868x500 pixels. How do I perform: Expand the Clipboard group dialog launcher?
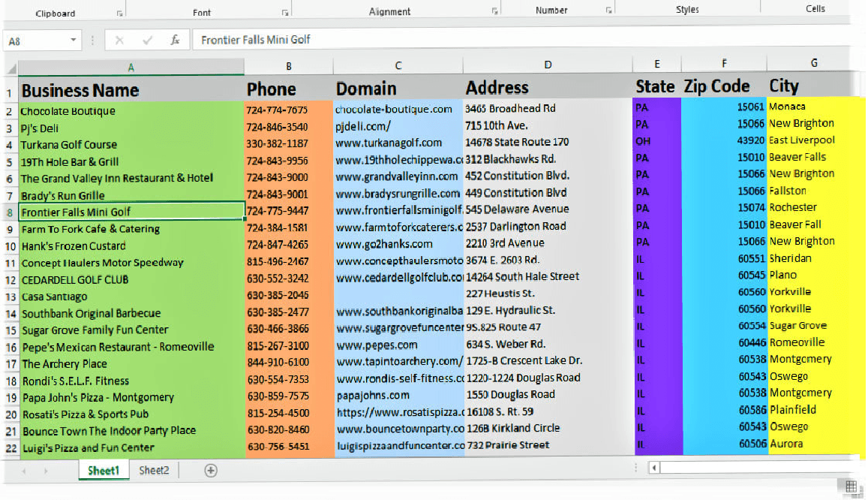(119, 13)
